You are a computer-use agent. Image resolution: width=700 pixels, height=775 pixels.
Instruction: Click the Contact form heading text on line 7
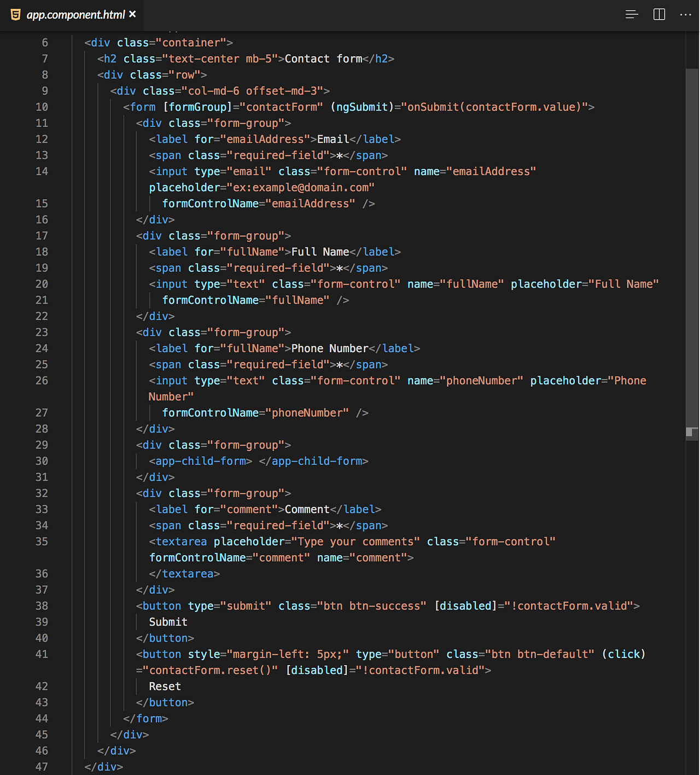[x=323, y=59]
